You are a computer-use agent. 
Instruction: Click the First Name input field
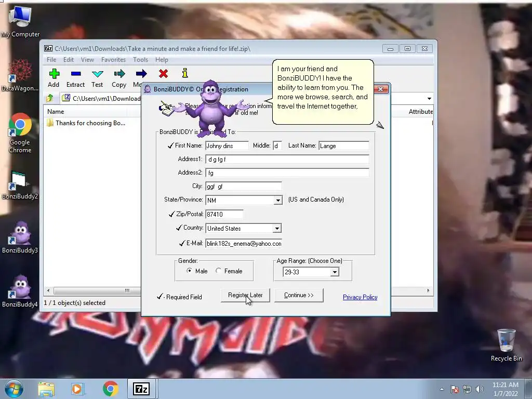click(x=227, y=146)
